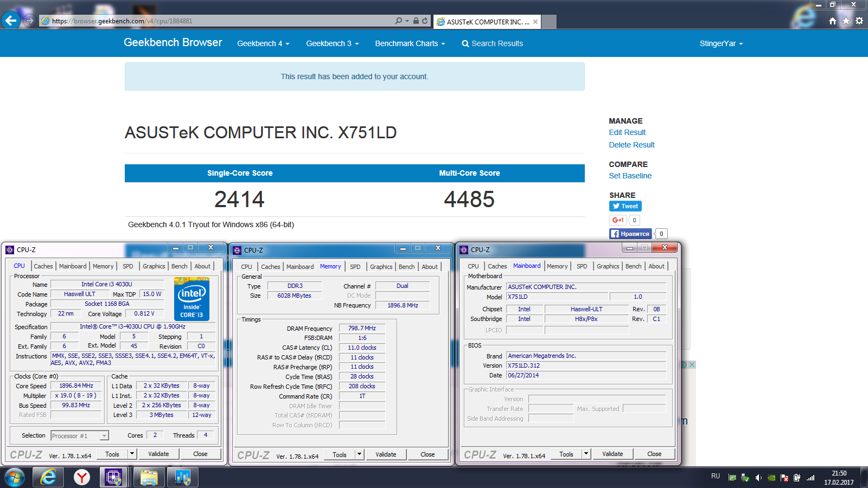
Task: Click the address bar security lock icon
Action: 416,21
